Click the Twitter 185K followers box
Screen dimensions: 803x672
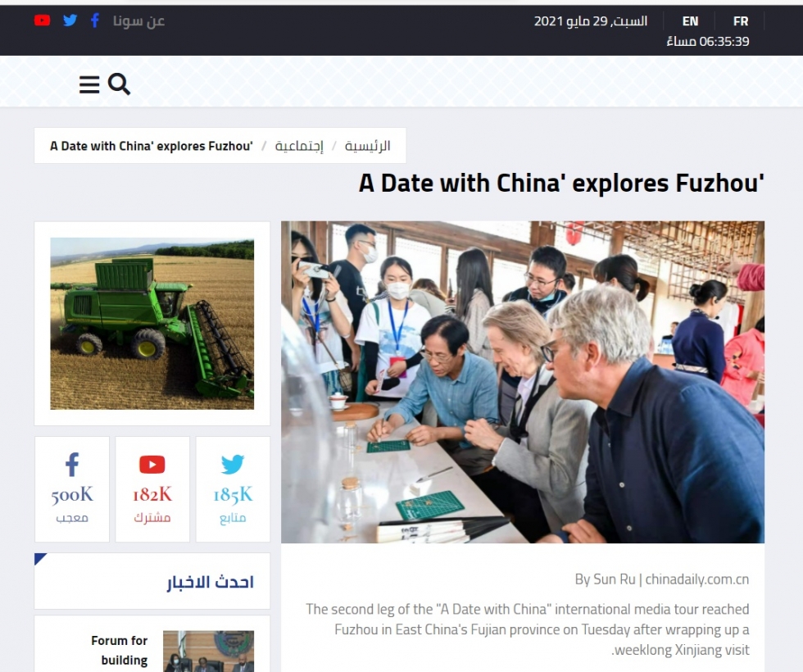[233, 489]
